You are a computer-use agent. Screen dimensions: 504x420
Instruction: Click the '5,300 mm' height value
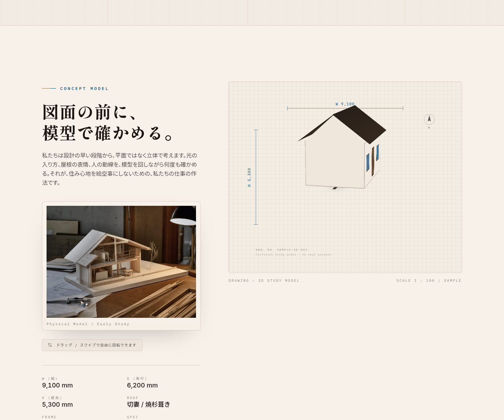57,405
